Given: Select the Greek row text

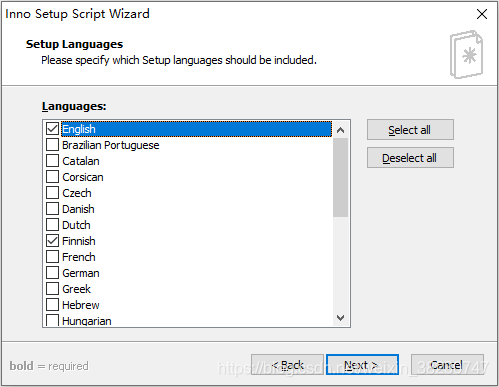Looking at the screenshot, I should [x=76, y=289].
